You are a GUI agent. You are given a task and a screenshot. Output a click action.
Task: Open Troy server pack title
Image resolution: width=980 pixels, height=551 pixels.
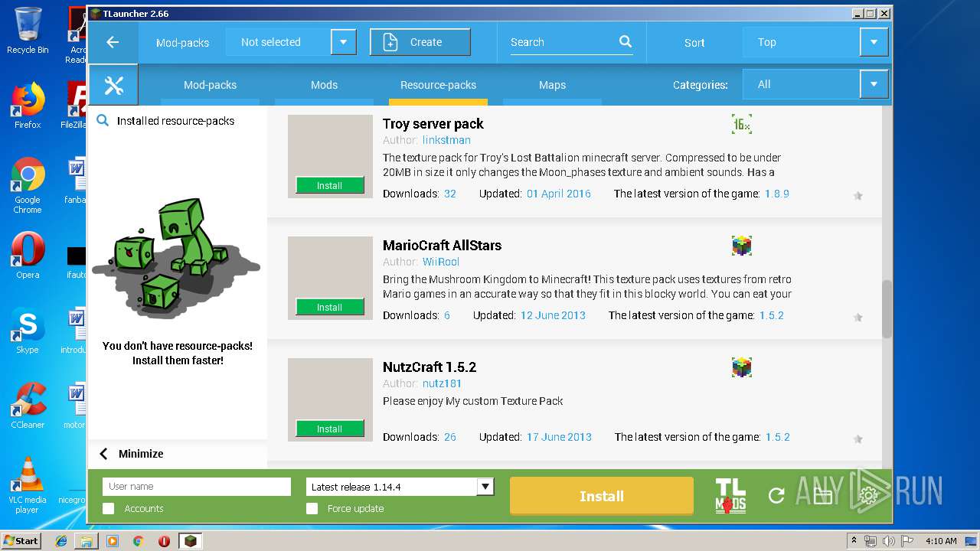click(433, 123)
